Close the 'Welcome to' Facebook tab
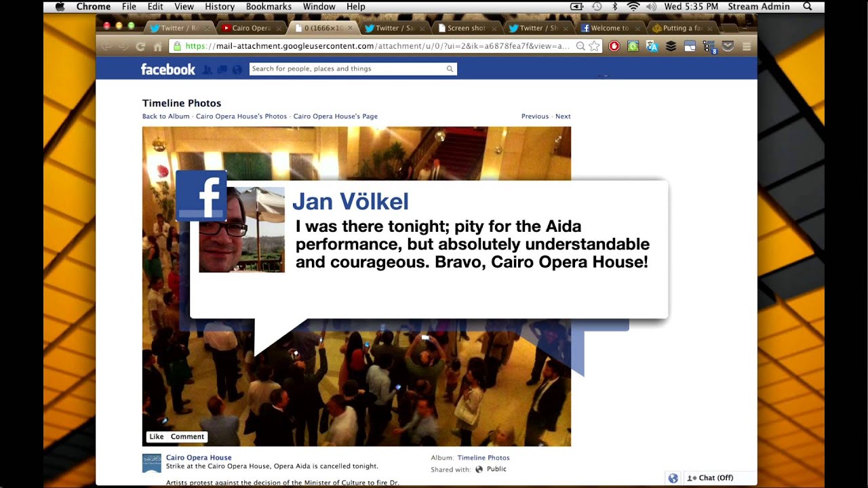 (x=638, y=28)
